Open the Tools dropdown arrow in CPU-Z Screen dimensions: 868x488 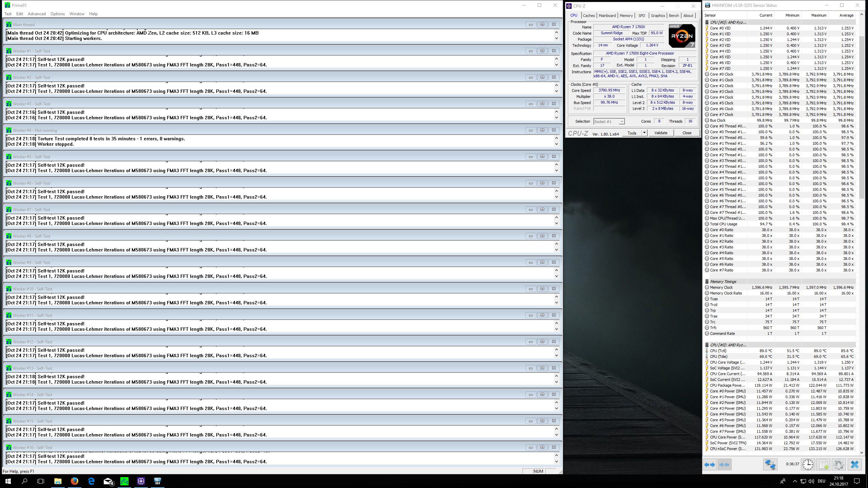coord(644,133)
